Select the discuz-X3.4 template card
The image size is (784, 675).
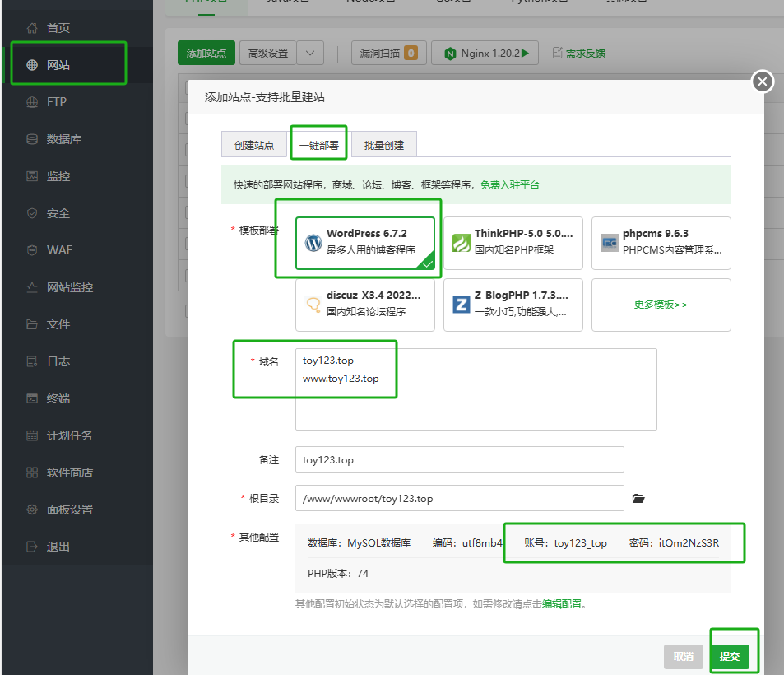click(x=365, y=305)
